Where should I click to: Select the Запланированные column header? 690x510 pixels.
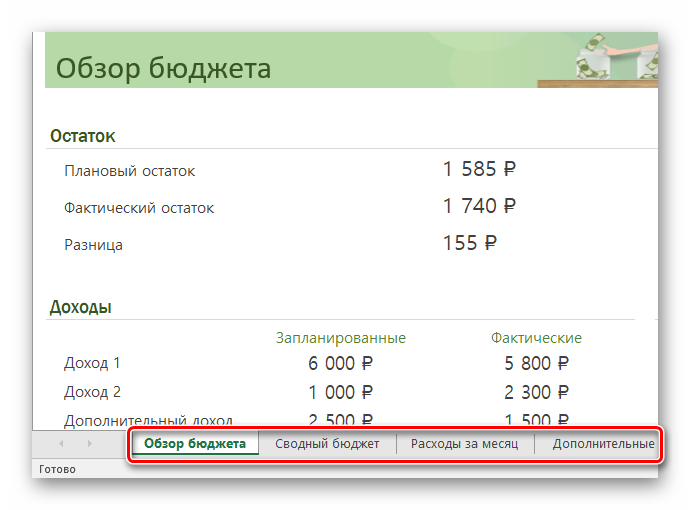pyautogui.click(x=341, y=338)
